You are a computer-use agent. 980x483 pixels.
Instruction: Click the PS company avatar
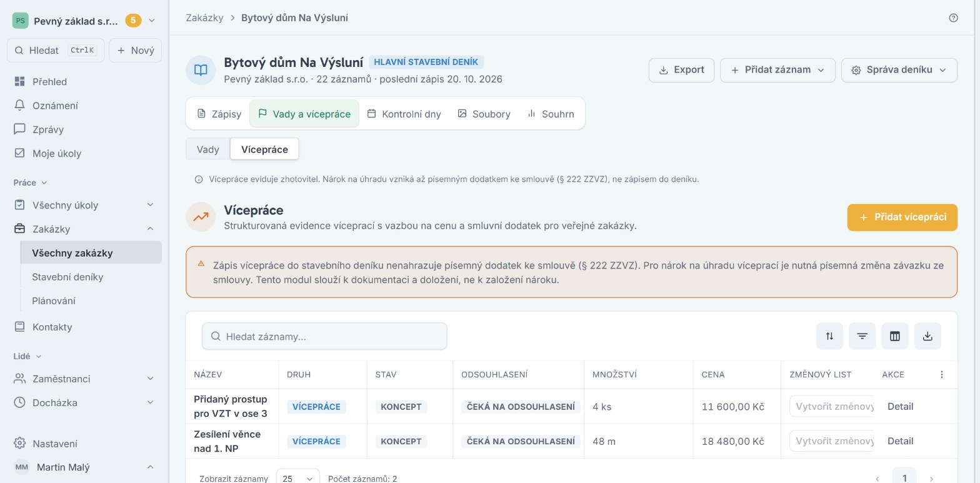[x=20, y=21]
